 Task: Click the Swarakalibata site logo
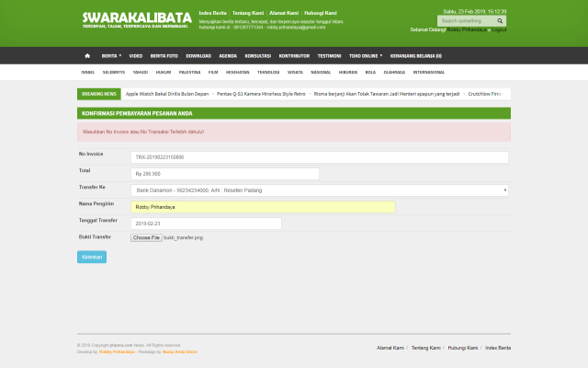[136, 19]
